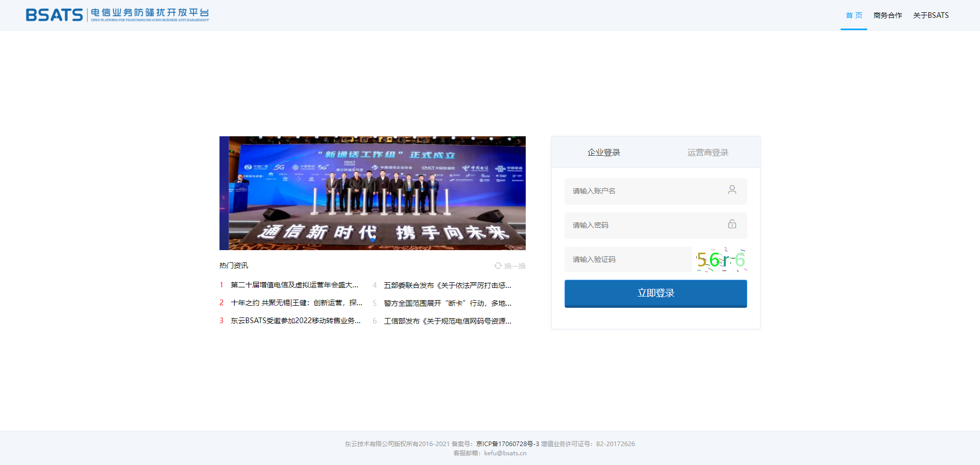Switch to 运营商登录 tab
This screenshot has height=465, width=980.
click(707, 153)
